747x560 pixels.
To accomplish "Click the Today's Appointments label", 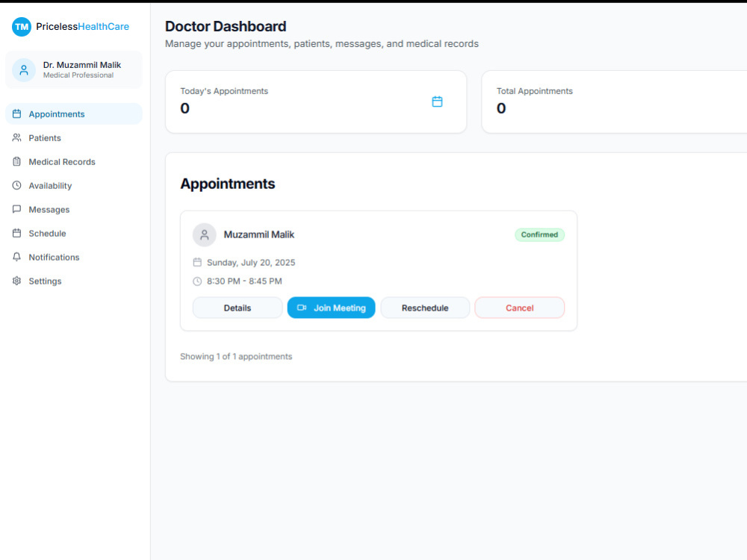I will [224, 91].
